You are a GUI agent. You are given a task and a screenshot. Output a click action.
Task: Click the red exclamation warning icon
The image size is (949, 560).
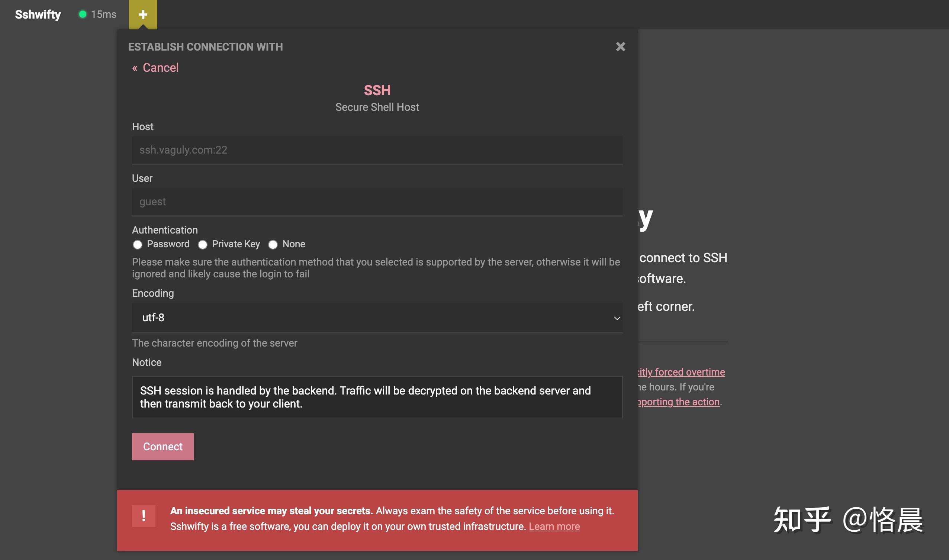coord(144,515)
